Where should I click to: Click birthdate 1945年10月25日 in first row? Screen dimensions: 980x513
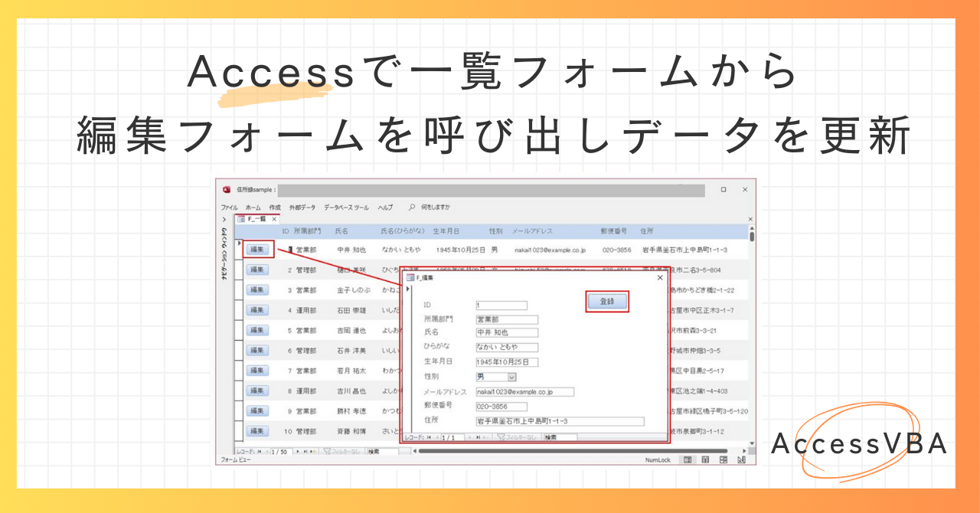click(459, 250)
